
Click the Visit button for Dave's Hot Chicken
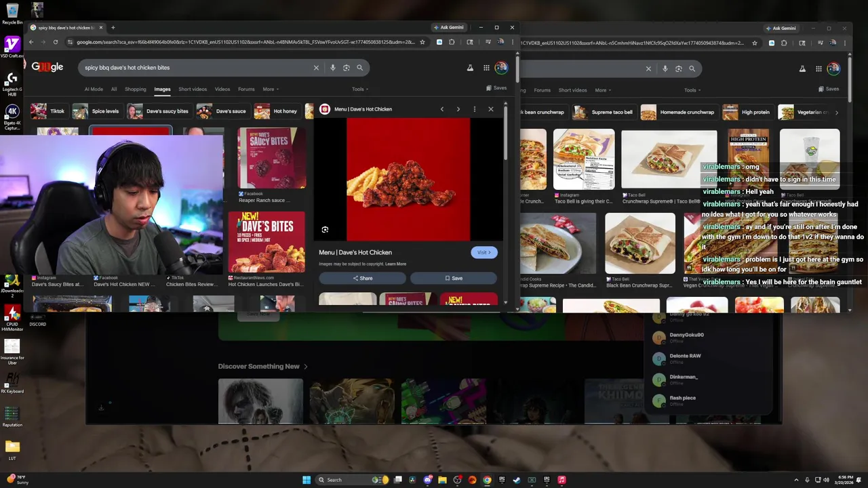tap(484, 253)
